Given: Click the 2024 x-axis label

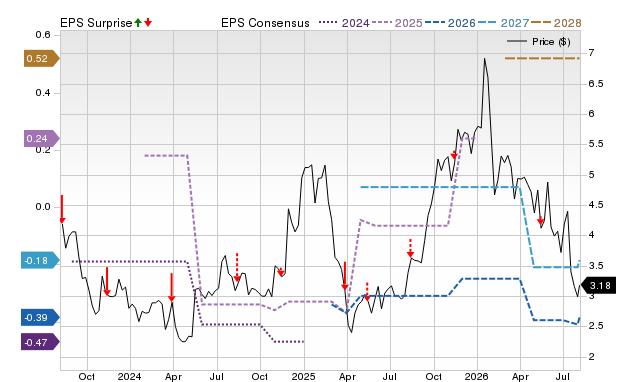Looking at the screenshot, I should pyautogui.click(x=129, y=376).
